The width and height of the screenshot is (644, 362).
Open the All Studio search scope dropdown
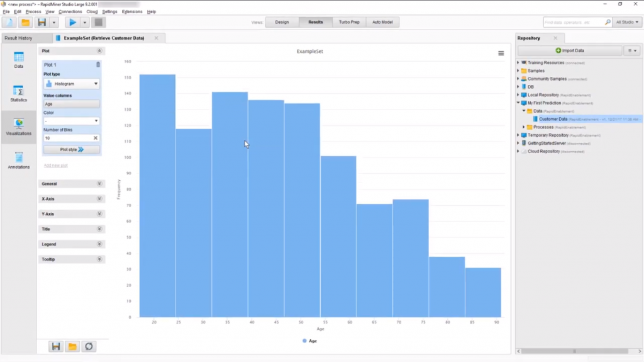tap(627, 22)
